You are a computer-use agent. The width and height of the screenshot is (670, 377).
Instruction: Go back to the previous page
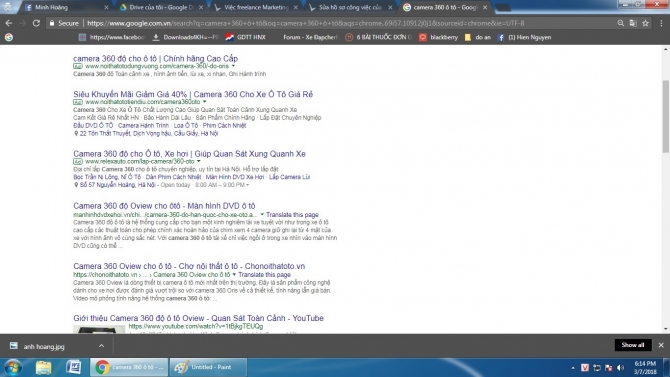(x=9, y=24)
